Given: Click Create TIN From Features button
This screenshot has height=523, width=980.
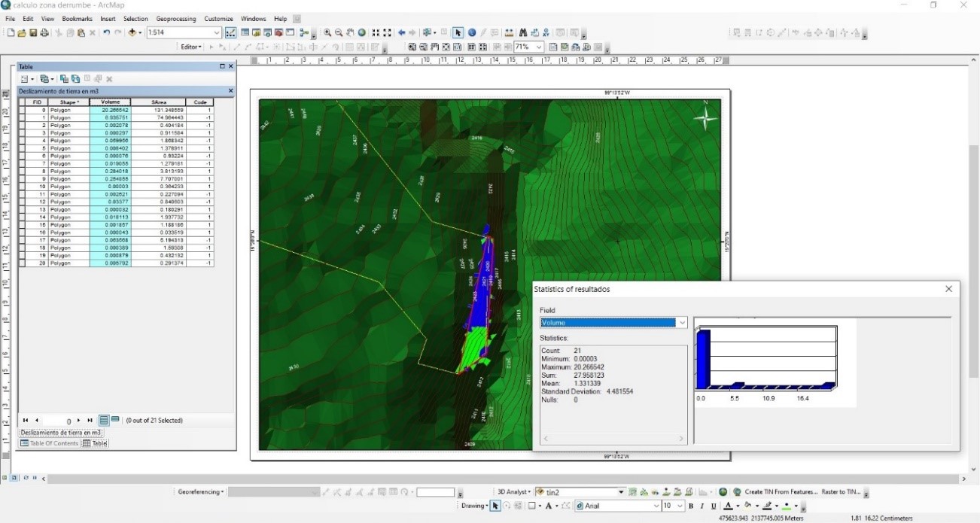Looking at the screenshot, I should click(x=780, y=492).
